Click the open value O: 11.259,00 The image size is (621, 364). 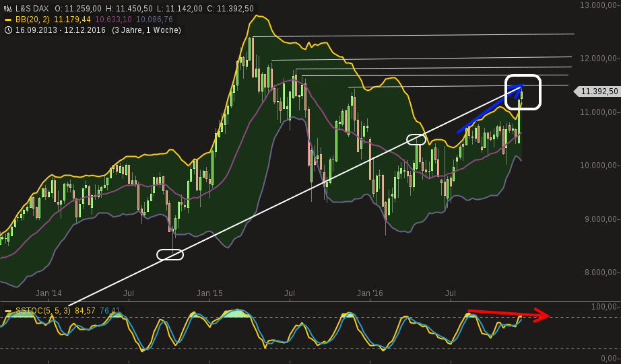pyautogui.click(x=77, y=8)
